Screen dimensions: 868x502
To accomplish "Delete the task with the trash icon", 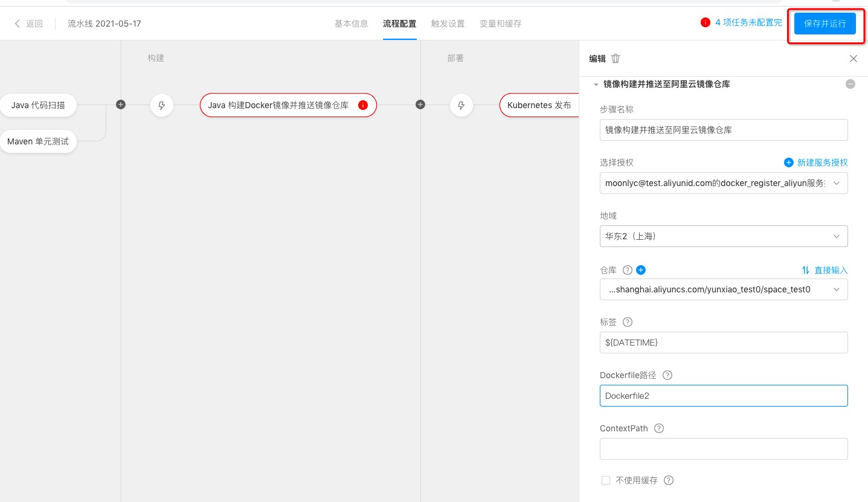I will pos(616,59).
